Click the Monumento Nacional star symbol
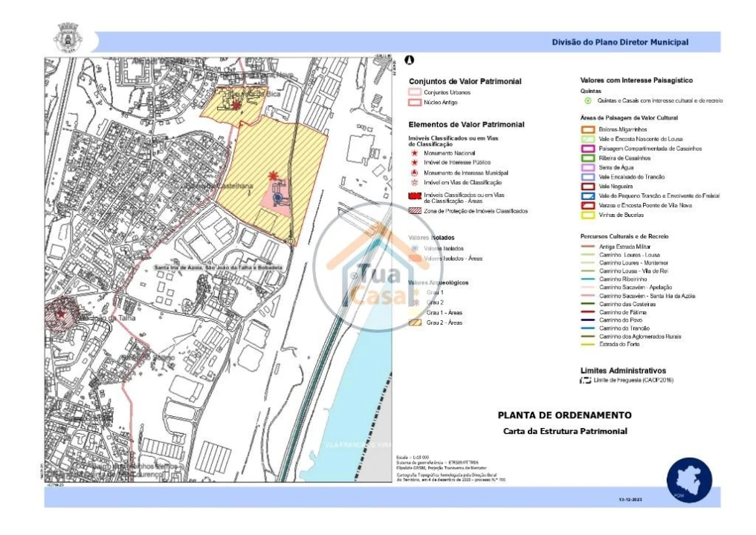 (x=414, y=152)
